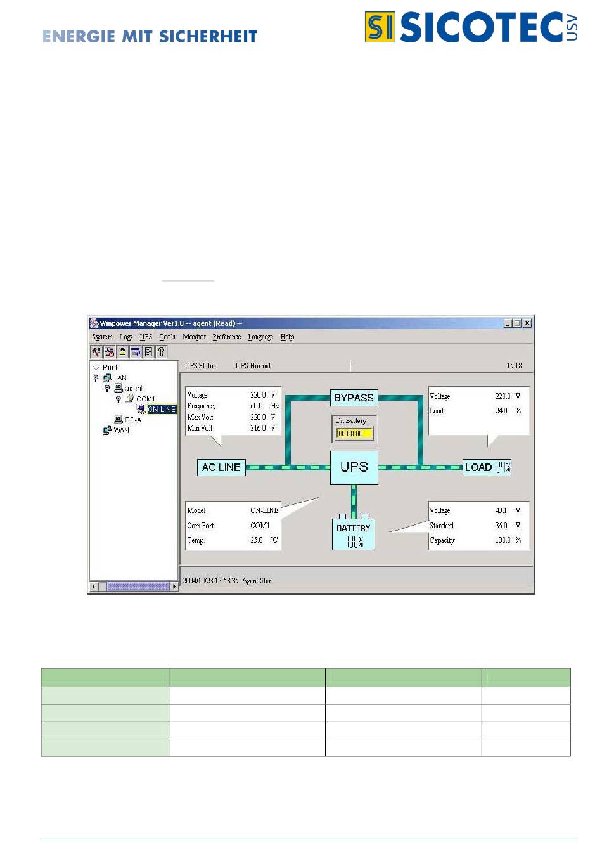Click the 'Agent Start' log entry

(x=258, y=581)
